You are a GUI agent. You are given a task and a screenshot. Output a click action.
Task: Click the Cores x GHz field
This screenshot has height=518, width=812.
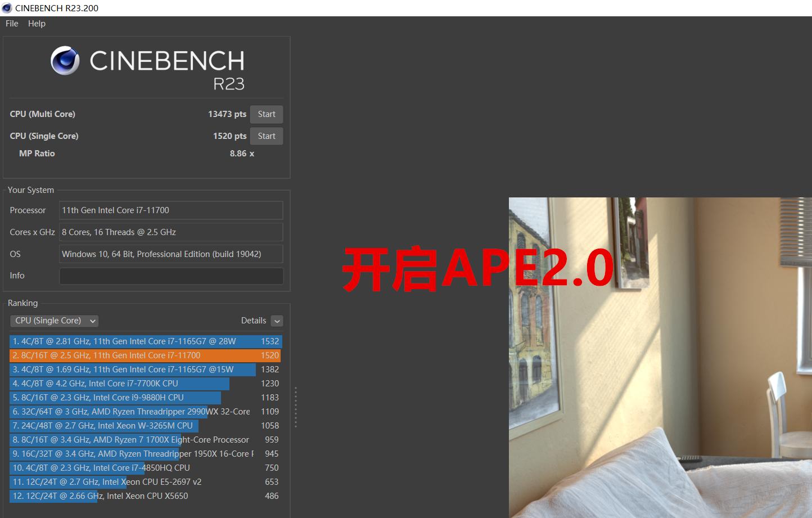coord(170,232)
